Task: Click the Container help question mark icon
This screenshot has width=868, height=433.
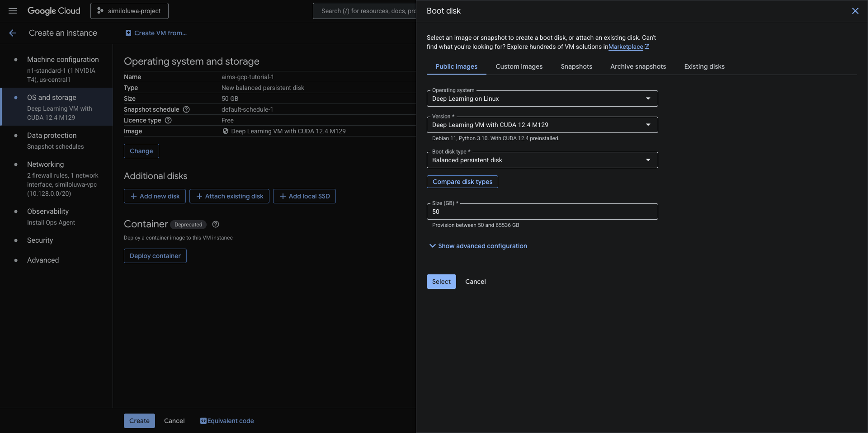Action: coord(216,224)
